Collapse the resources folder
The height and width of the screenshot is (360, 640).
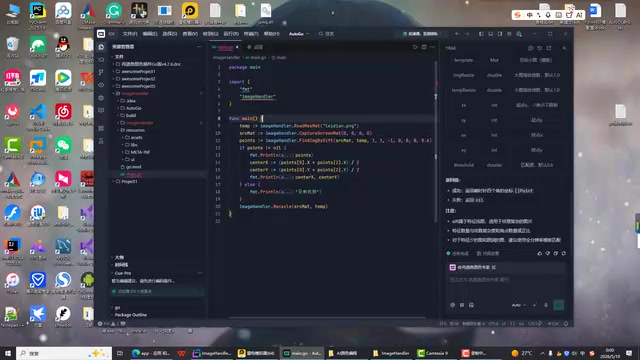coord(135,130)
